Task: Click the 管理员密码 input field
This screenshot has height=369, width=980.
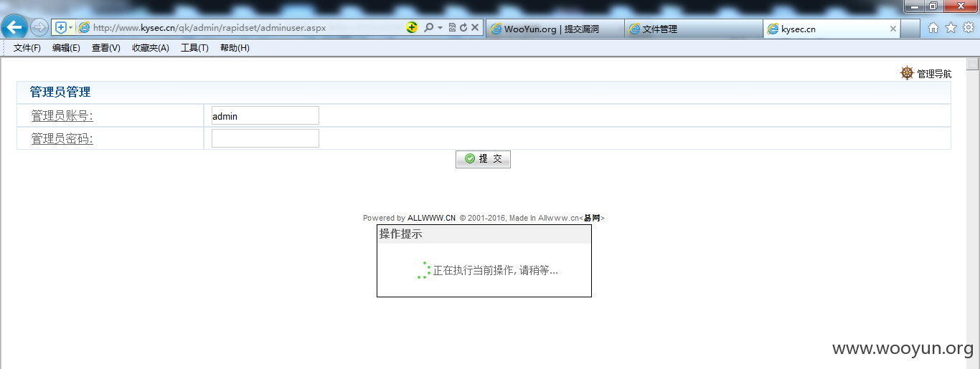Action: click(265, 138)
